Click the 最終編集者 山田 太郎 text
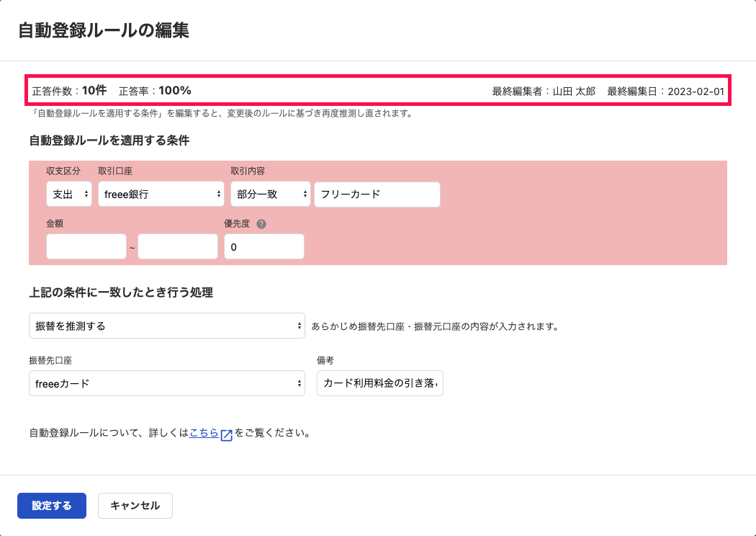The image size is (756, 536). click(x=544, y=91)
